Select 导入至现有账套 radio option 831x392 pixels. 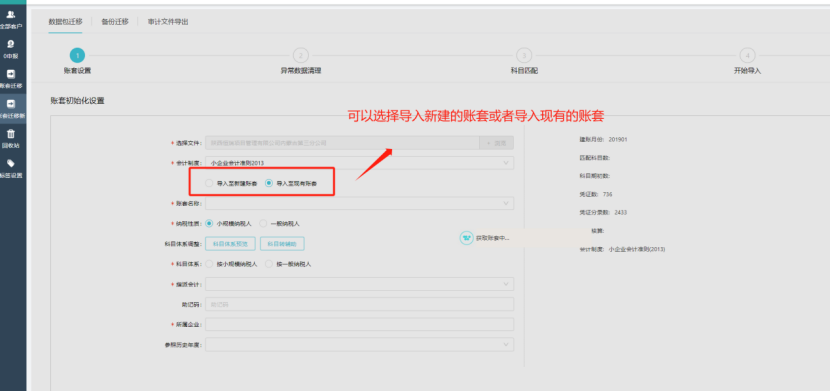[x=269, y=183]
